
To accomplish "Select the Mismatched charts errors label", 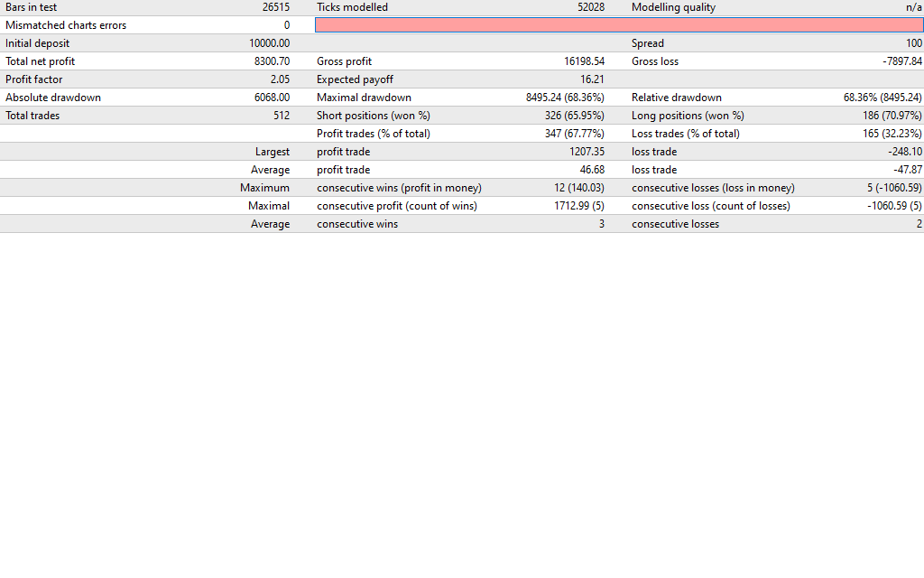I will tap(66, 25).
